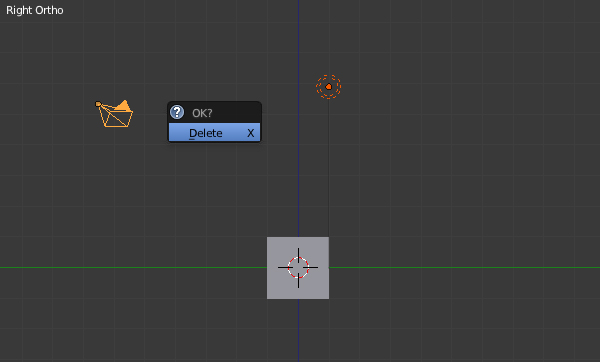Click the 'OK?' popup title text

click(x=202, y=113)
